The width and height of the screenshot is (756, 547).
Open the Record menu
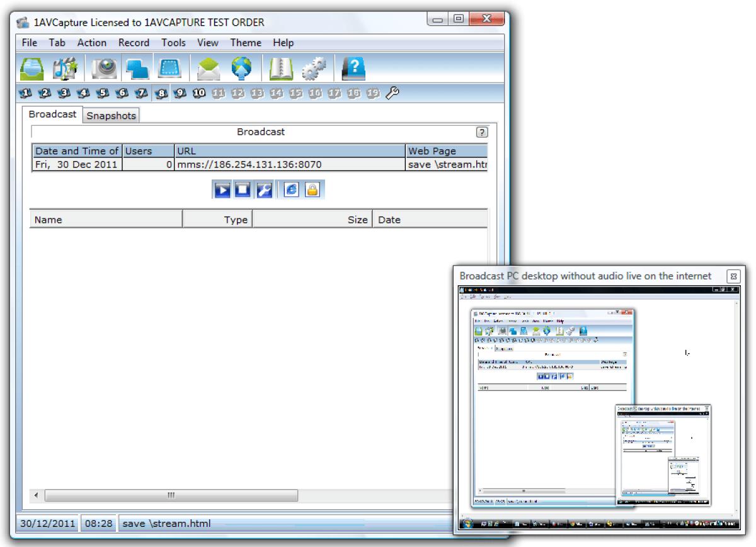click(x=134, y=43)
